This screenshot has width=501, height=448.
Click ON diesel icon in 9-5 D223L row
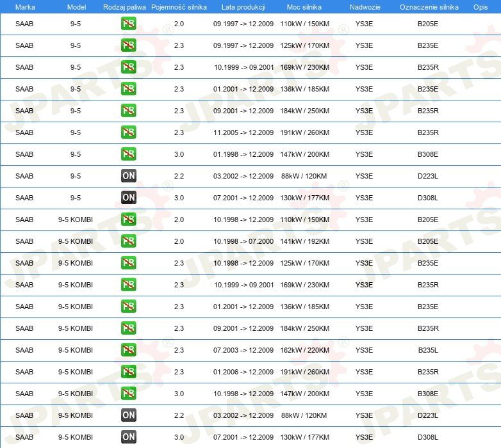pyautogui.click(x=128, y=176)
